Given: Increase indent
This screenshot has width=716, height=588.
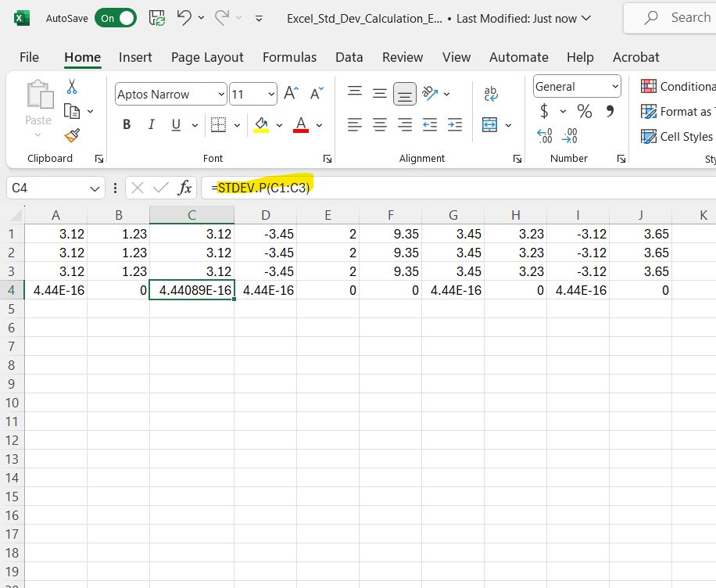Looking at the screenshot, I should (455, 124).
